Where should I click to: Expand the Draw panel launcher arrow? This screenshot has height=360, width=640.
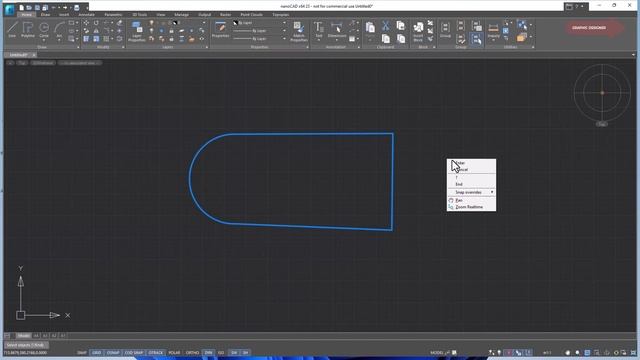[x=78, y=47]
